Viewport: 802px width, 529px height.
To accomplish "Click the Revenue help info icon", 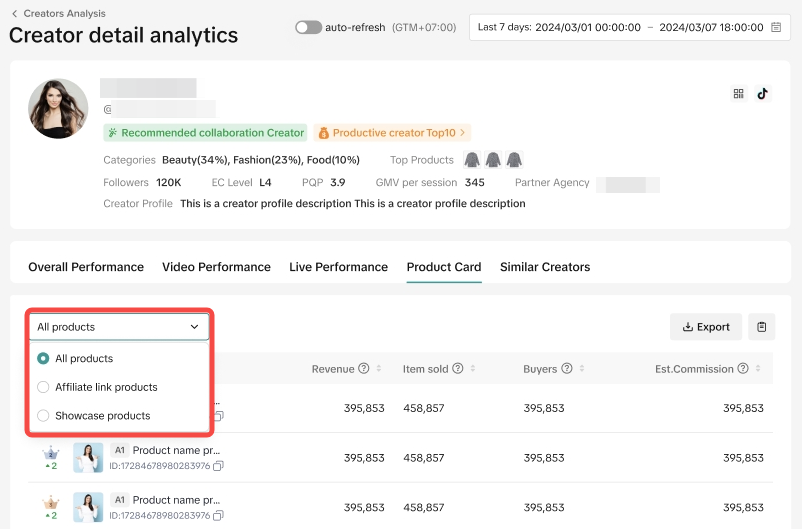I will pos(364,369).
